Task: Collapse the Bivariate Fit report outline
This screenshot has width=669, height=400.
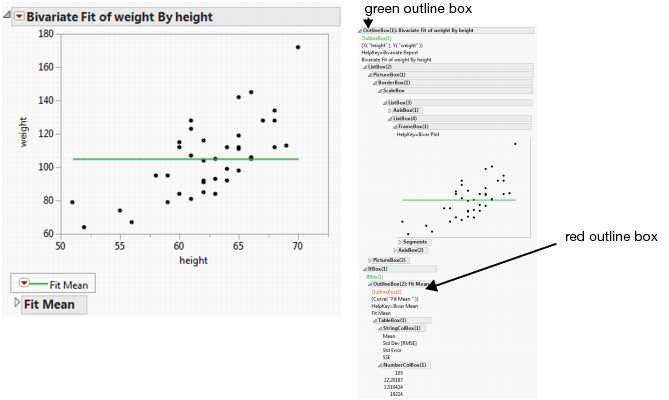Action: tap(6, 17)
